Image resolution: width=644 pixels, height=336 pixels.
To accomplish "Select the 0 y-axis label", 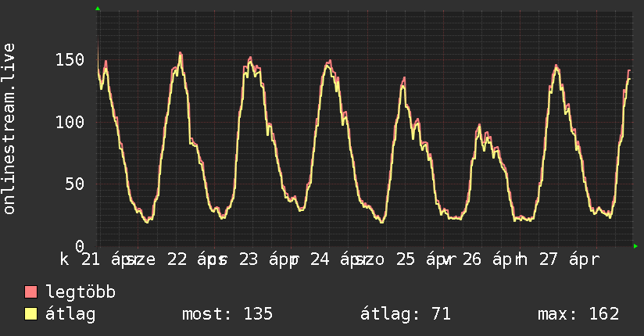I will point(80,246).
